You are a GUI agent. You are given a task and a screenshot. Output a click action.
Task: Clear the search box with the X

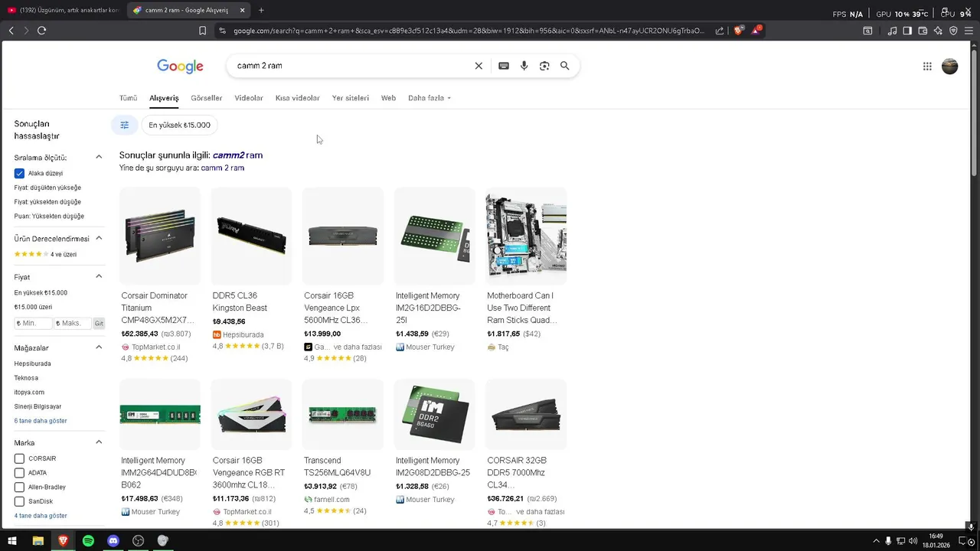(x=479, y=66)
